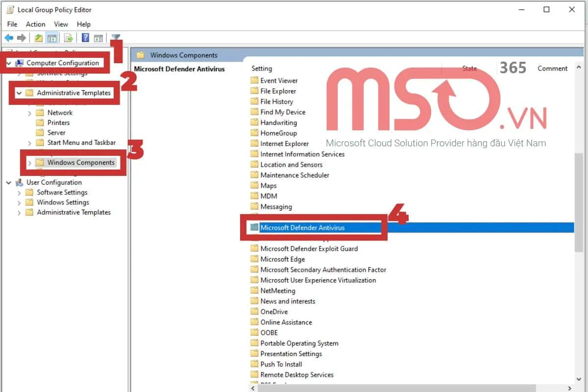This screenshot has height=392, width=588.
Task: Open Help using the question mark toolbar icon
Action: [x=85, y=38]
